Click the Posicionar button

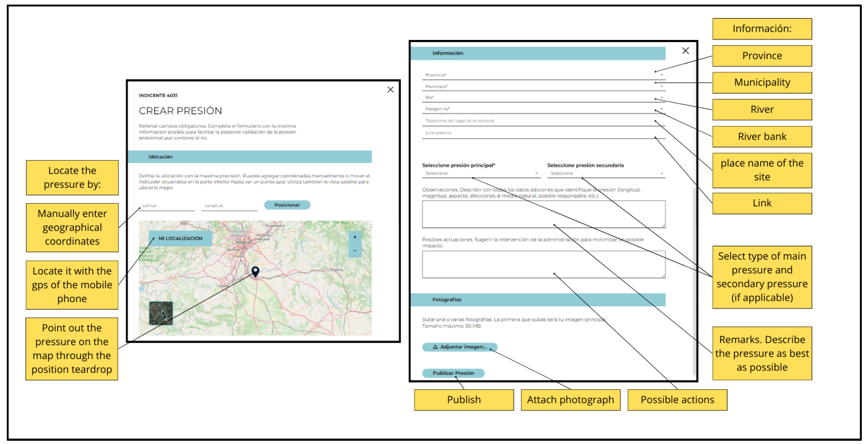pos(287,205)
